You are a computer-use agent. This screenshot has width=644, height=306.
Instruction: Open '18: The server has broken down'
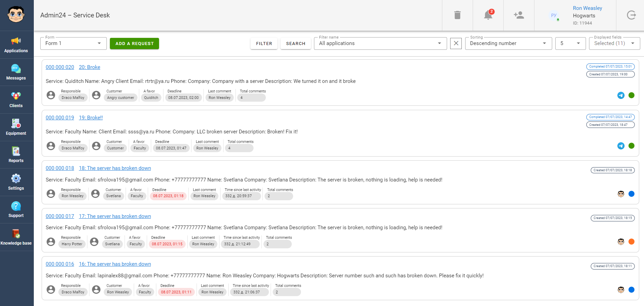coord(115,168)
